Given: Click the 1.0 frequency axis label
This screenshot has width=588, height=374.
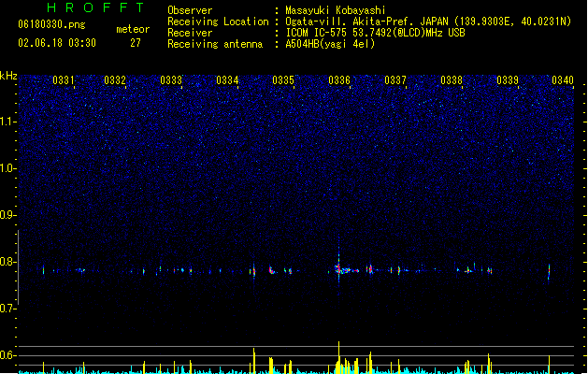Looking at the screenshot, I should [x=7, y=168].
